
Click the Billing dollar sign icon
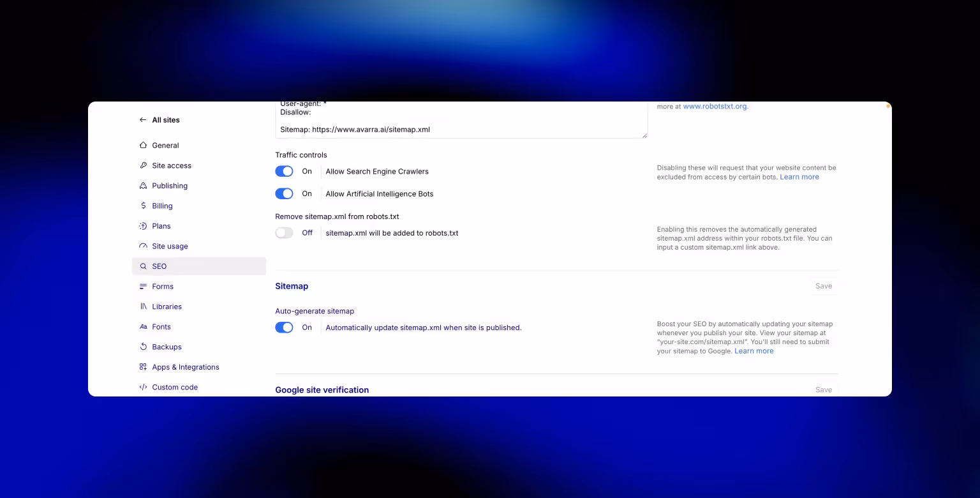[x=143, y=206]
